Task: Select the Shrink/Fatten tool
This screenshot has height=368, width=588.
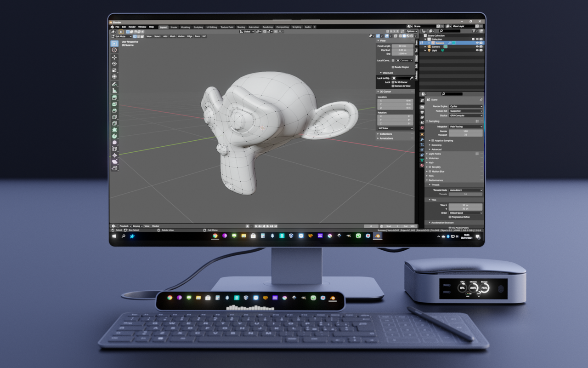Action: (115, 155)
